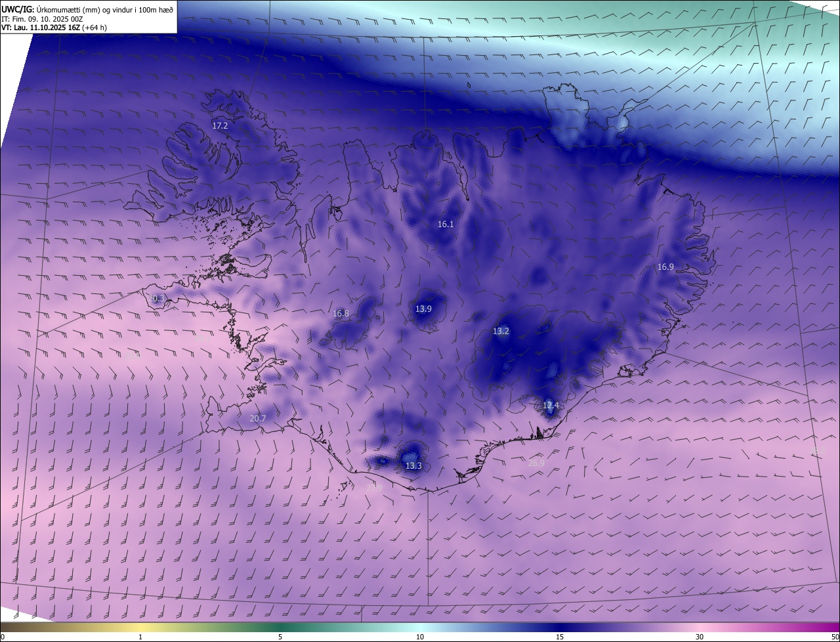Click the 20.7 value in southwest Iceland
Viewport: 840px width, 642px height.
(x=258, y=419)
